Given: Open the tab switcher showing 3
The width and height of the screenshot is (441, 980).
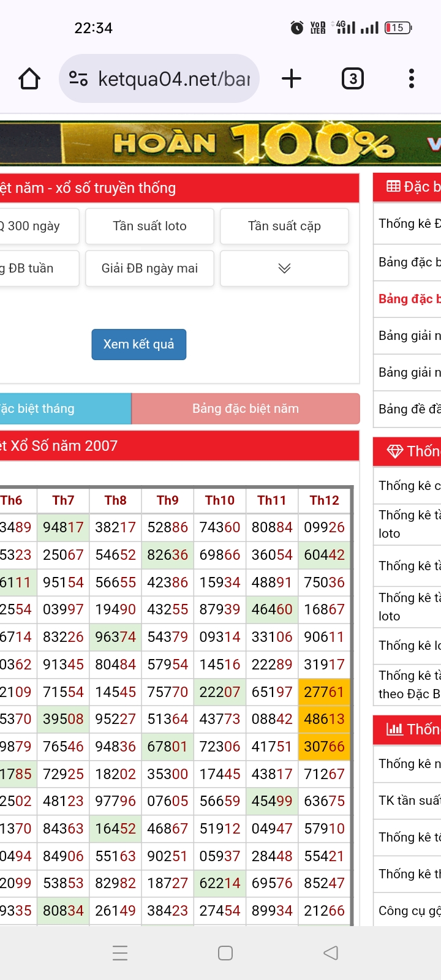Looking at the screenshot, I should tap(353, 78).
